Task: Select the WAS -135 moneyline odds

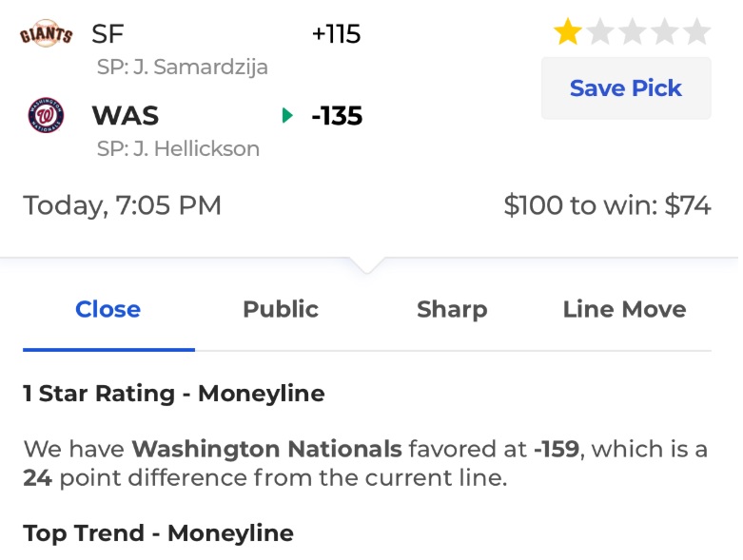Action: (x=337, y=115)
